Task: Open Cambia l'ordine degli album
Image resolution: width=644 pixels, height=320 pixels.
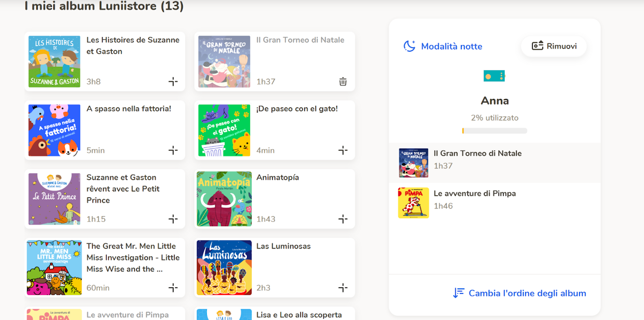Action: tap(520, 293)
